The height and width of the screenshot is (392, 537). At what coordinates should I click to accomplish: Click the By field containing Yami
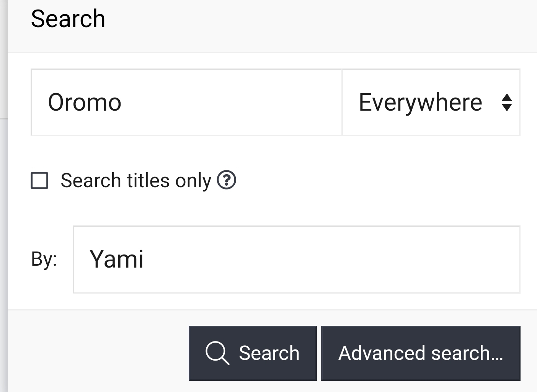tap(296, 260)
